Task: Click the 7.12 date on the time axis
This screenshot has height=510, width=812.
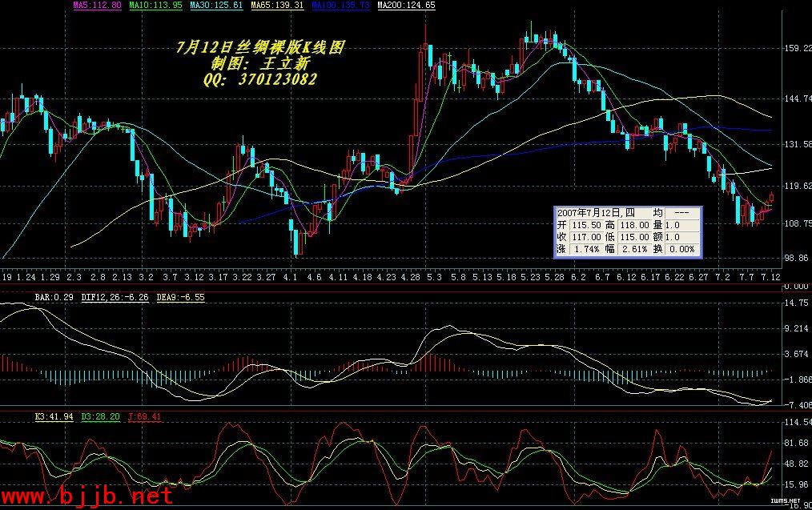Action: pyautogui.click(x=770, y=277)
